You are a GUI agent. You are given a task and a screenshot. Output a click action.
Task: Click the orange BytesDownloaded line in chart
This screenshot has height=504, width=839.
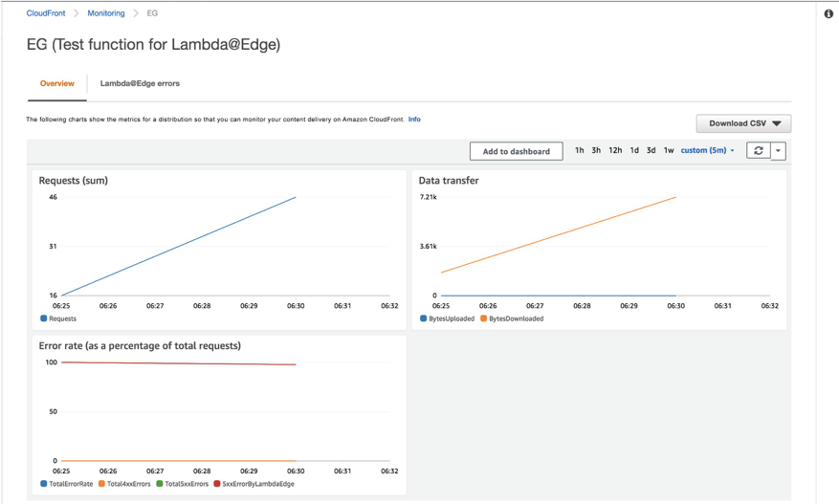coord(559,235)
